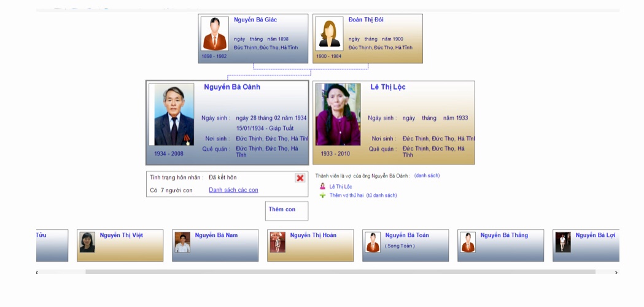Click the lunar date 15/01/1934 - Giáp Tuất
This screenshot has width=644, height=307.
coord(265,128)
